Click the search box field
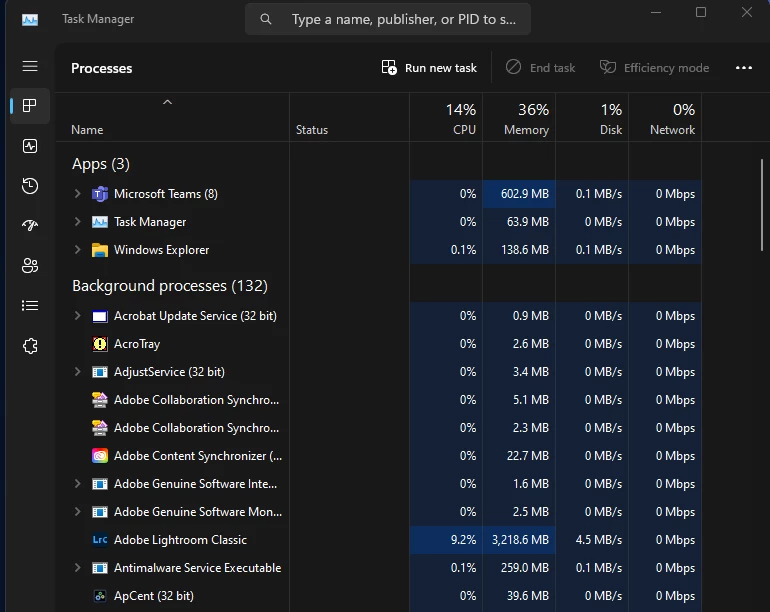770x612 pixels. 388,19
